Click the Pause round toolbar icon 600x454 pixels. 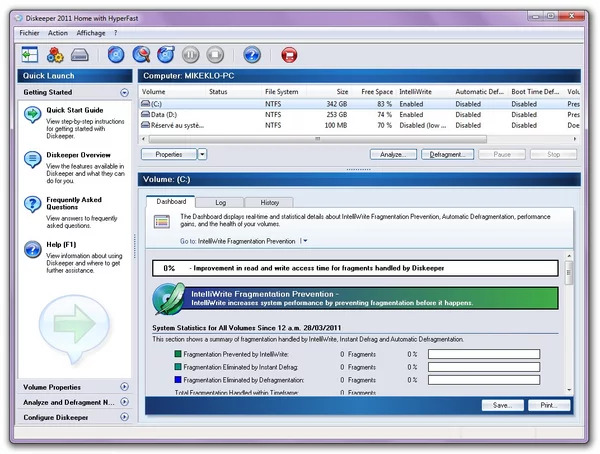(191, 55)
